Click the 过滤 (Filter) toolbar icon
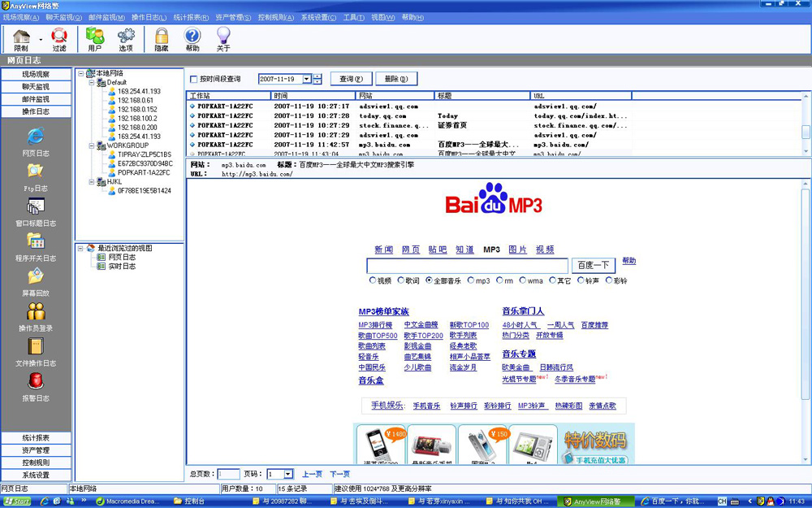The image size is (812, 508). 59,38
